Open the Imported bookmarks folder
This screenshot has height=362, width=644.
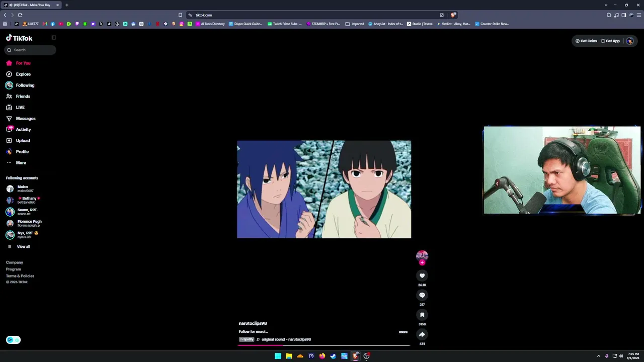coord(355,24)
